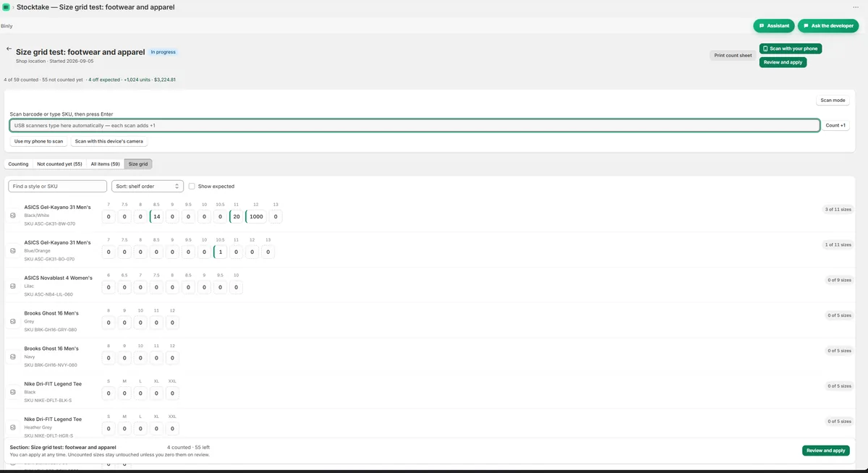Open the All items (59) tab
The image size is (868, 473).
(105, 164)
